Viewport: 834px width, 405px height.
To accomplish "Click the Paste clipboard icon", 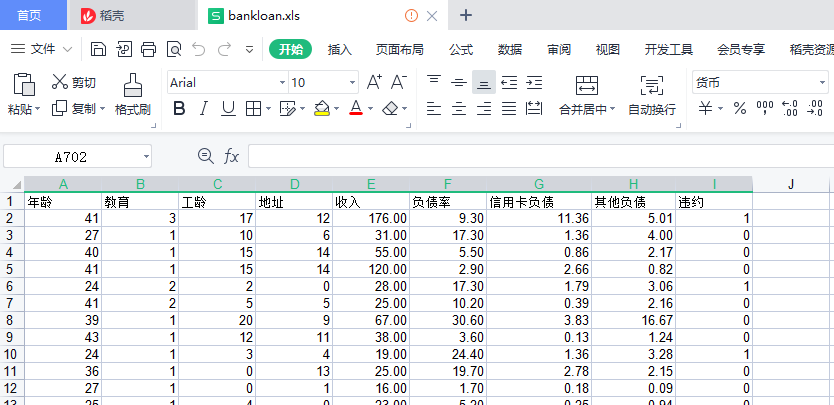I will pos(24,84).
